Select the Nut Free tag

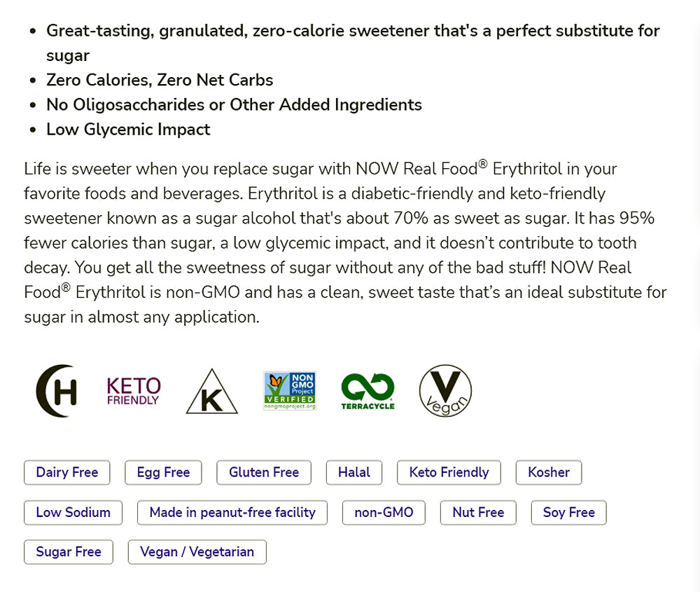coord(478,512)
